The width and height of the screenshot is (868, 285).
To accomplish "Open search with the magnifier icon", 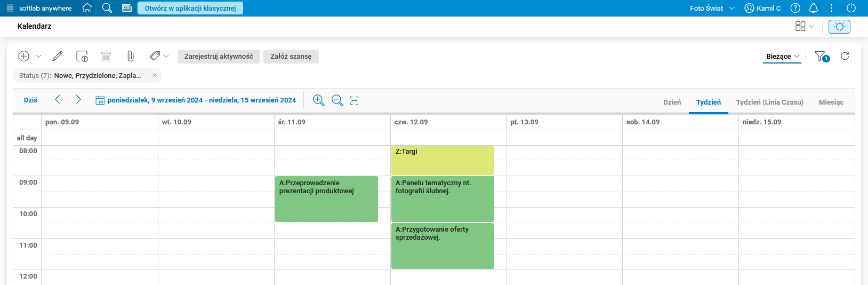I will 107,8.
